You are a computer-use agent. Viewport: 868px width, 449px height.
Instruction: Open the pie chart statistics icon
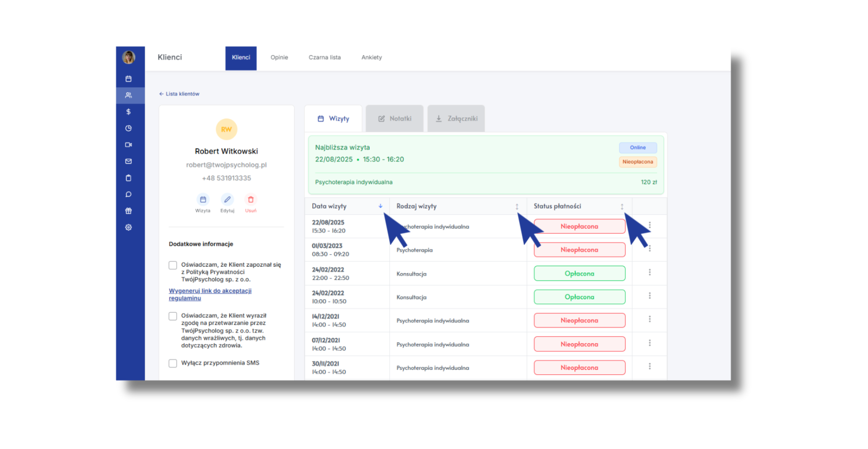[x=128, y=128]
